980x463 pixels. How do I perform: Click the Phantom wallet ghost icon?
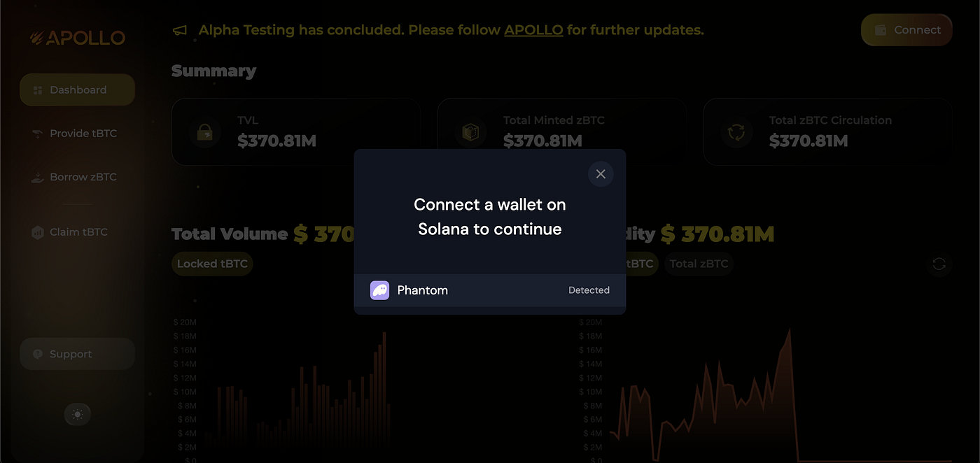[x=379, y=290]
